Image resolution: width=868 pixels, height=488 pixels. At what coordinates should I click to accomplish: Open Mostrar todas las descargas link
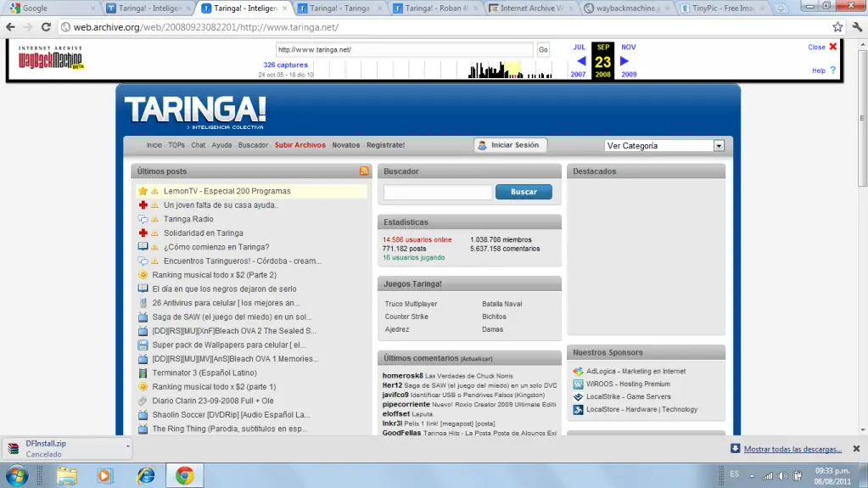[792, 449]
